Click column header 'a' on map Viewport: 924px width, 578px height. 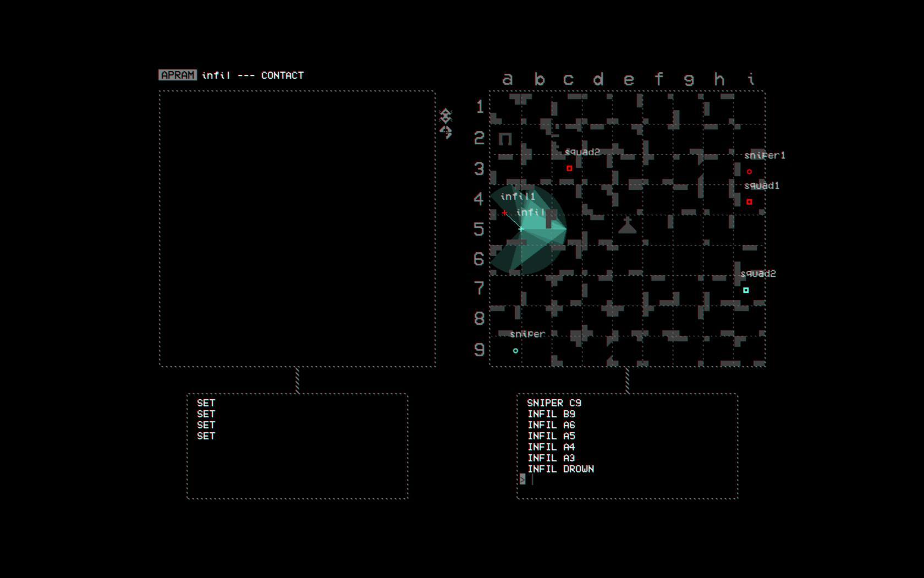[507, 80]
